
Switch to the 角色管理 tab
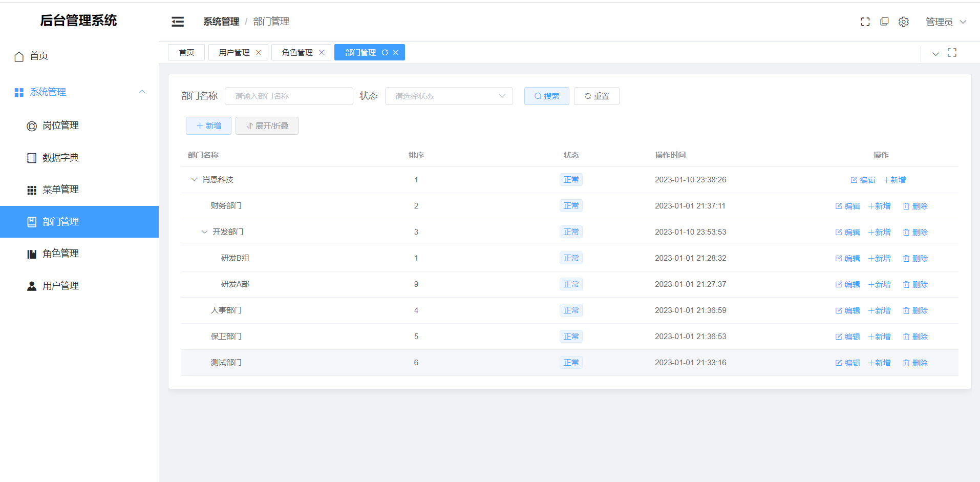tap(297, 52)
